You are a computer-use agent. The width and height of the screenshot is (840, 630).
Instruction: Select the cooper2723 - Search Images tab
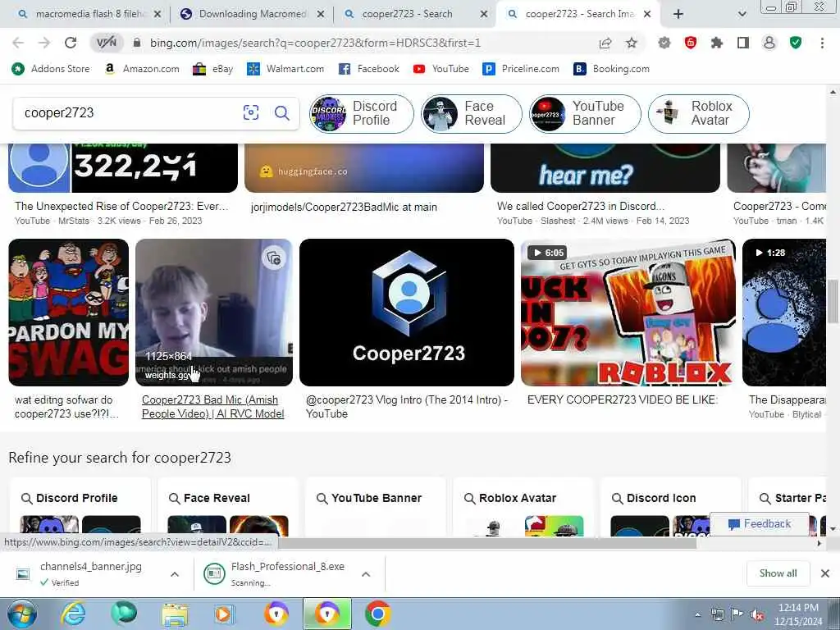click(x=578, y=14)
